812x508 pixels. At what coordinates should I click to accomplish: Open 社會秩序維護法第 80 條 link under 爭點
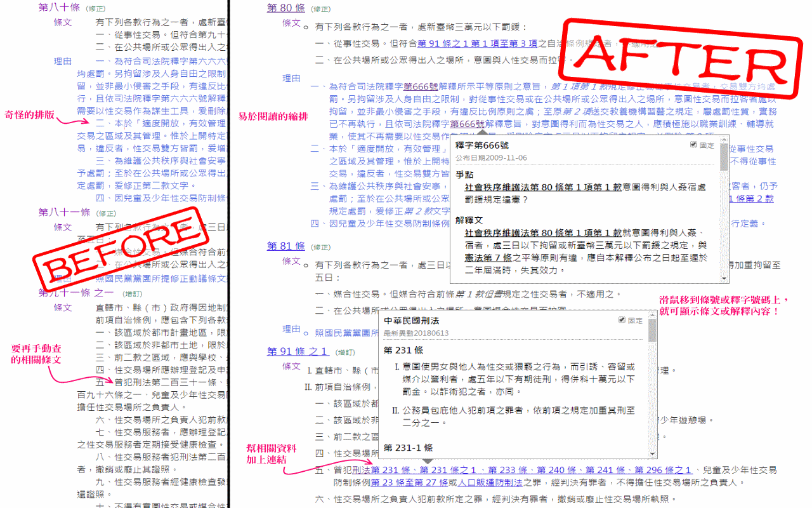coord(542,187)
